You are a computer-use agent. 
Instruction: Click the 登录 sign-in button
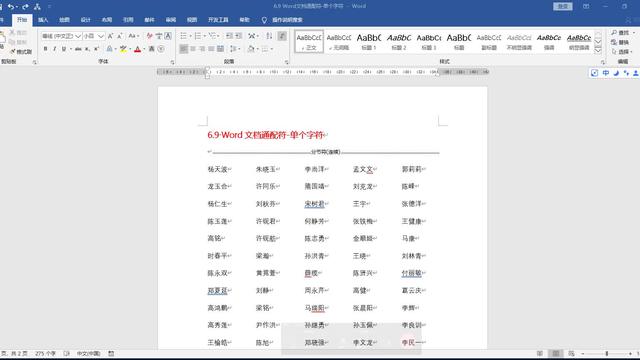coord(562,7)
